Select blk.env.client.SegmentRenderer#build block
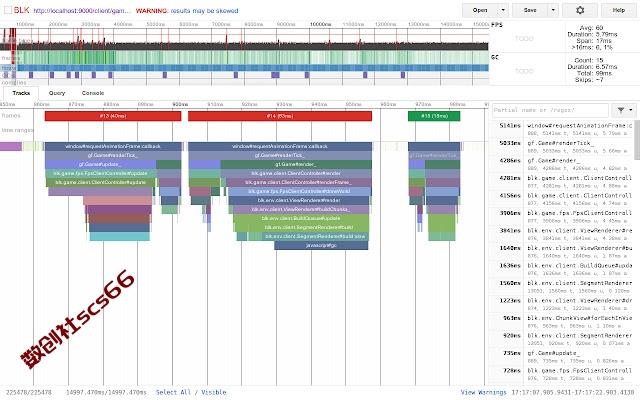 (302, 227)
